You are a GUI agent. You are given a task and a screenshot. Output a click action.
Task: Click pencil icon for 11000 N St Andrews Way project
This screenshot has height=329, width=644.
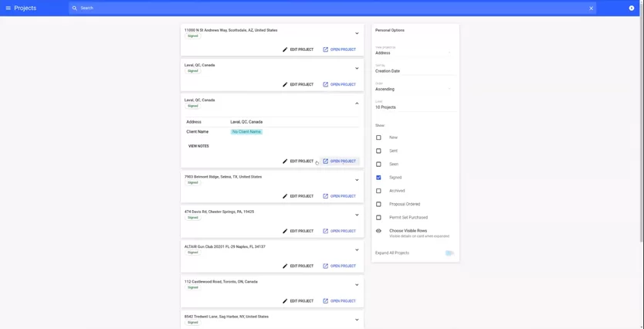[285, 49]
